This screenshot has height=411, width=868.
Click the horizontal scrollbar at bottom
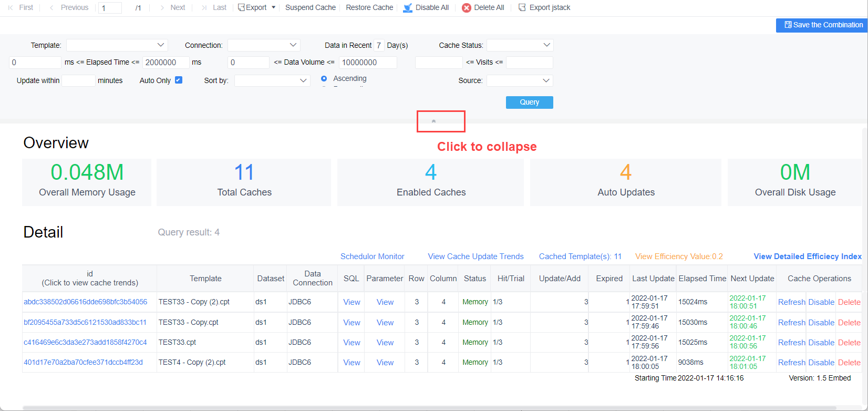click(x=430, y=408)
